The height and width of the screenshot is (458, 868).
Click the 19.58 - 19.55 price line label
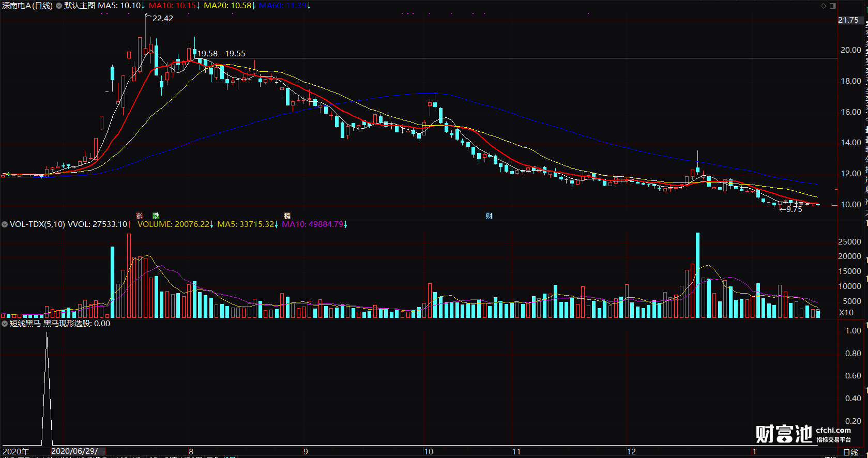(x=221, y=53)
